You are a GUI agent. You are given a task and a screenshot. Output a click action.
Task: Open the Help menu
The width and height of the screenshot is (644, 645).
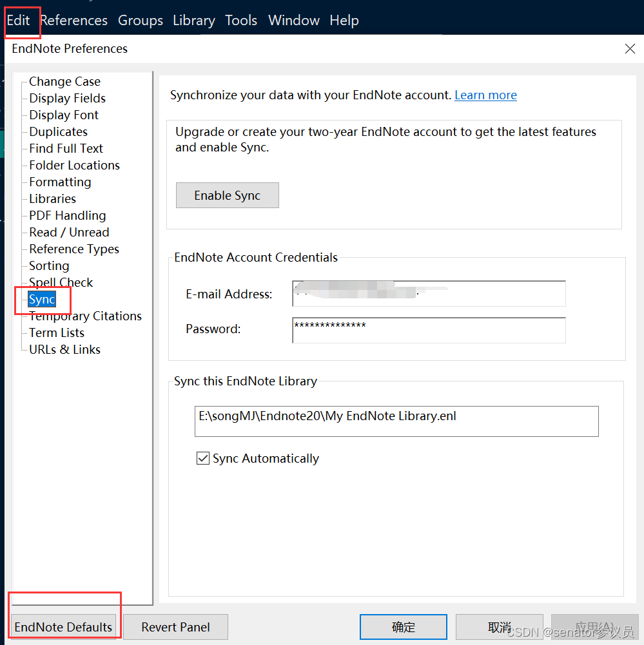[344, 20]
